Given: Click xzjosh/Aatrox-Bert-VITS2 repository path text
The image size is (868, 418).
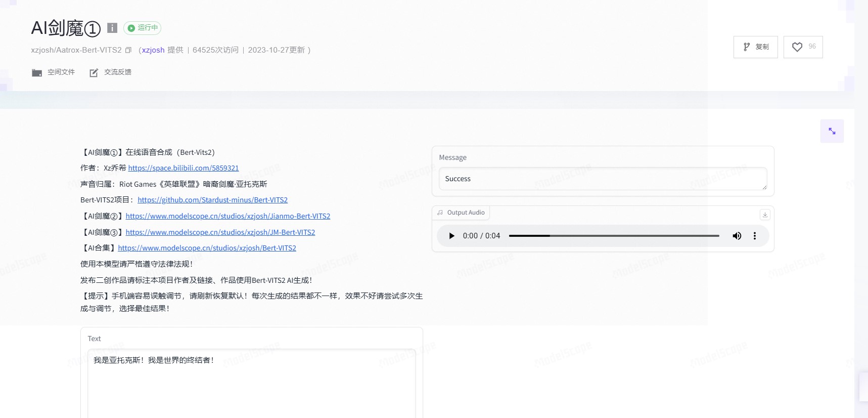Looking at the screenshot, I should 76,50.
